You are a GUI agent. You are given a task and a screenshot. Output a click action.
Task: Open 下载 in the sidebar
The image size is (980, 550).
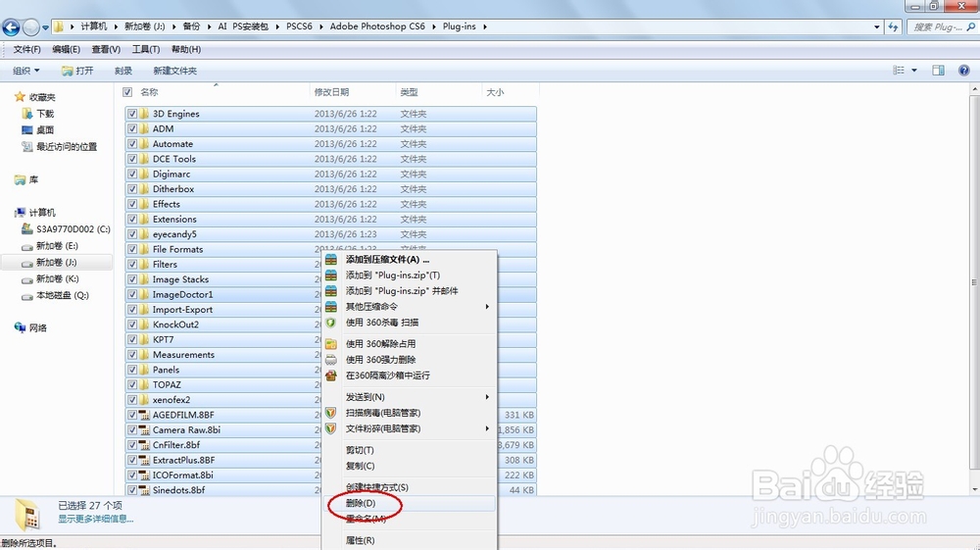45,114
